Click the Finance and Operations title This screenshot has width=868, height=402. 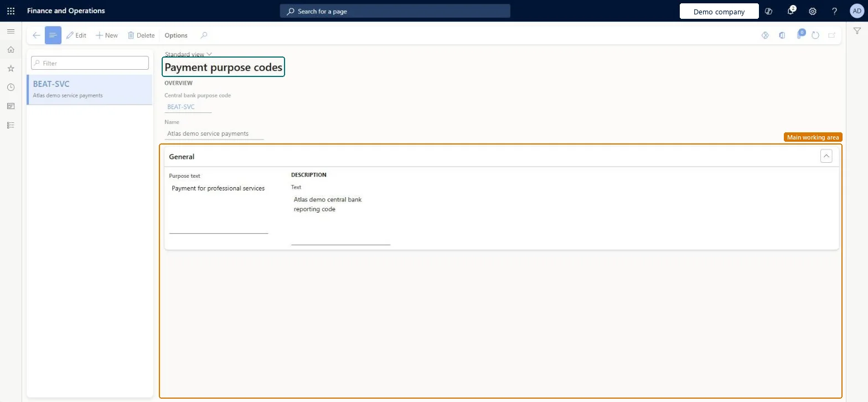pos(66,11)
